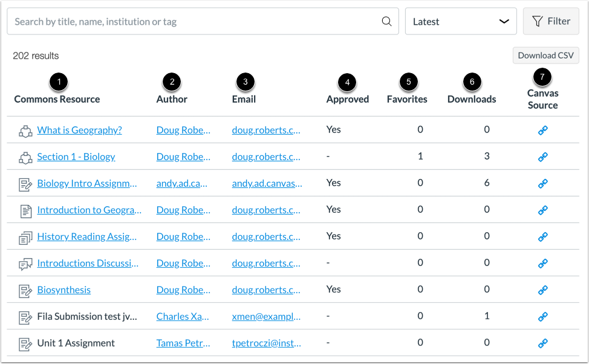Click the Favorites column header
Screen dimensions: 589x364
click(407, 99)
